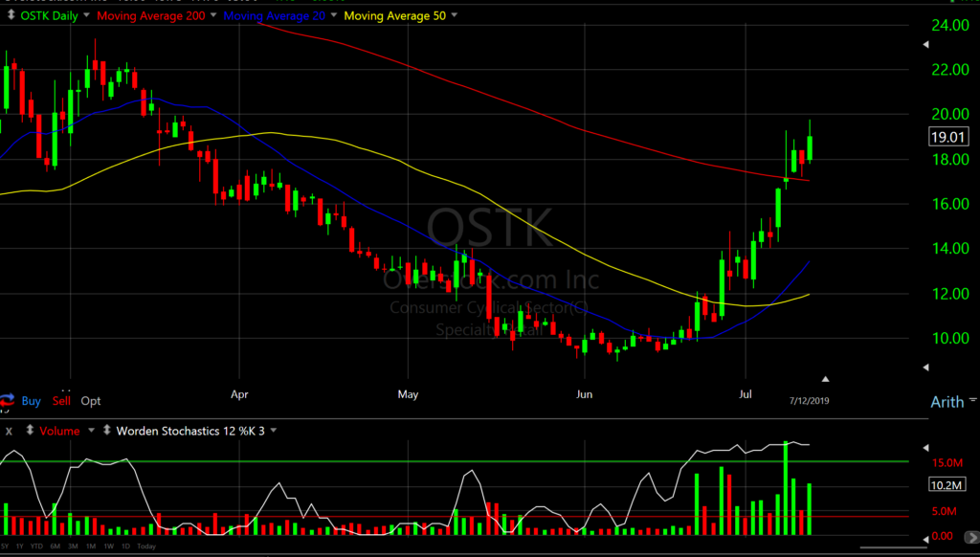This screenshot has width=980, height=557.
Task: Select the 3M time range
Action: 73,546
